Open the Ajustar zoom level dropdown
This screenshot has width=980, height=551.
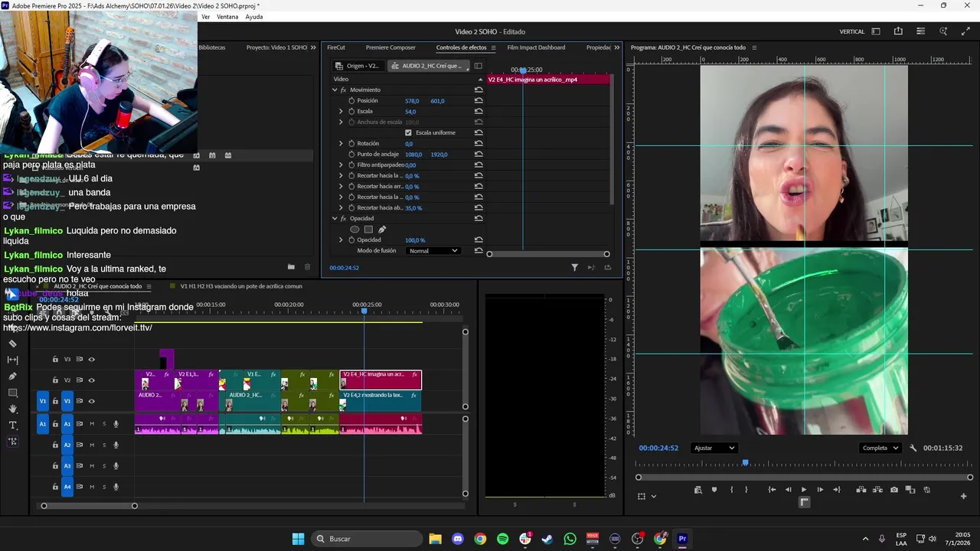[714, 448]
